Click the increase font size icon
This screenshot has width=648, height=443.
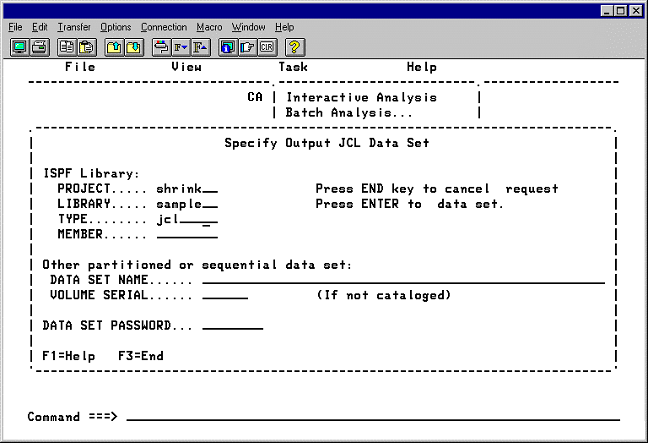point(199,46)
